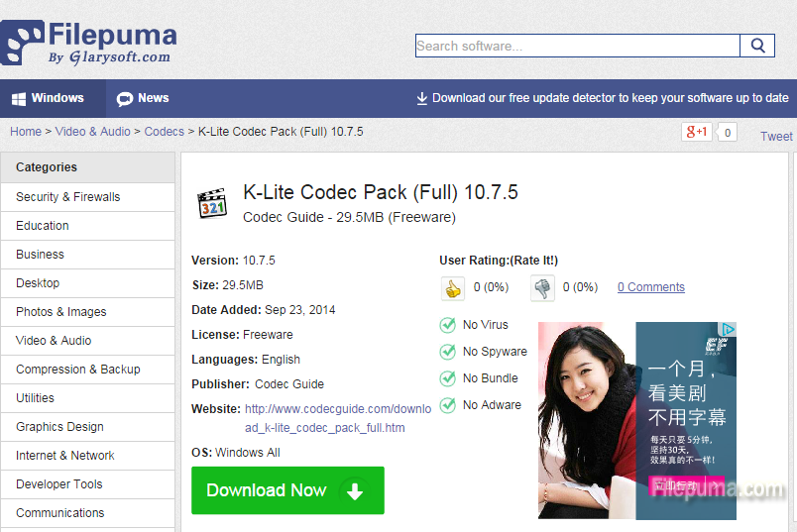The height and width of the screenshot is (532, 797).
Task: Click the No Adware green checkmark
Action: (448, 405)
